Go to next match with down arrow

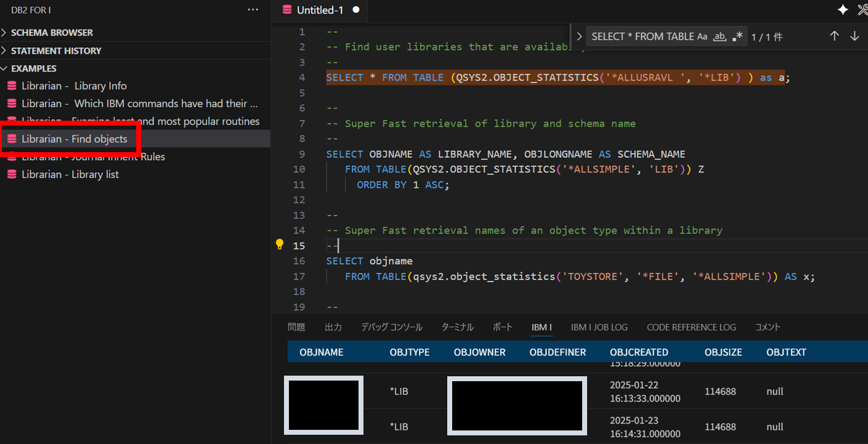(x=854, y=36)
